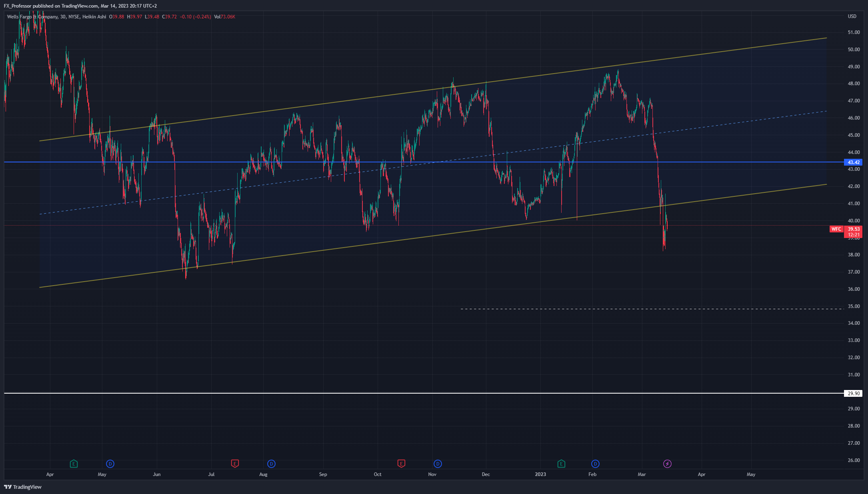Click the 51.00 price axis label
The image size is (868, 494).
pos(854,32)
